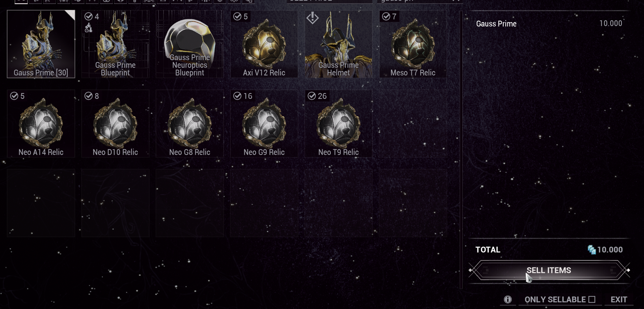This screenshot has width=644, height=309.
Task: Select the Gauss Prime Neuroptics Blueprint
Action: [190, 44]
